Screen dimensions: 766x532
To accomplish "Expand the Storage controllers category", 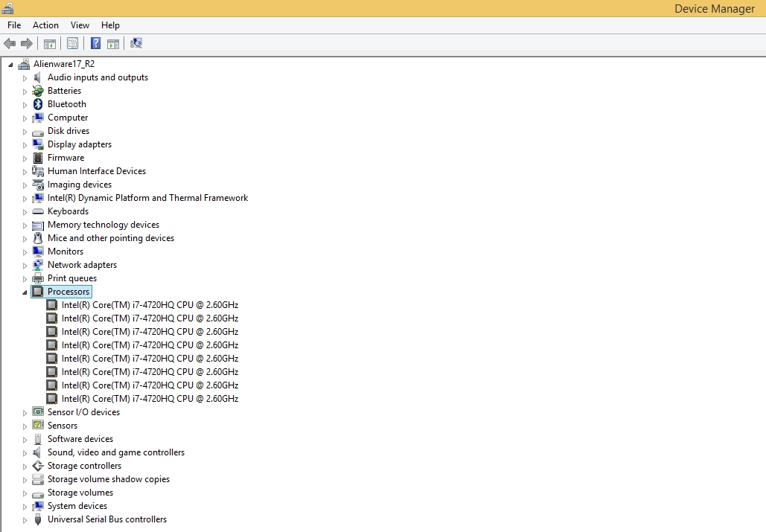I will pos(25,467).
